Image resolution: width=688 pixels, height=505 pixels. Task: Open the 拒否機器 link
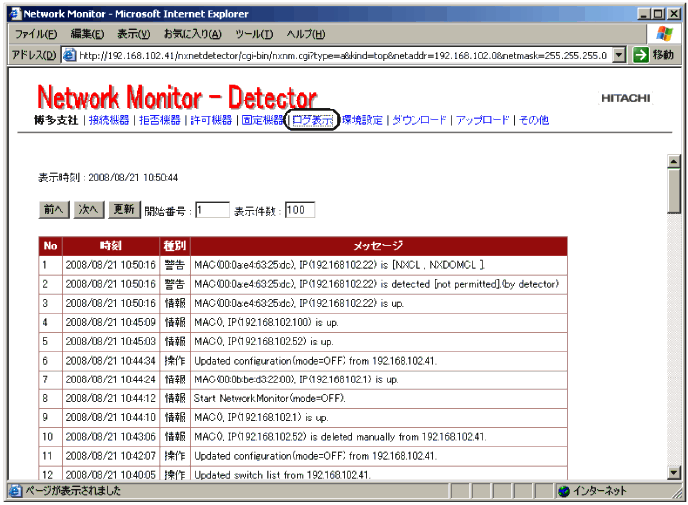pos(160,120)
